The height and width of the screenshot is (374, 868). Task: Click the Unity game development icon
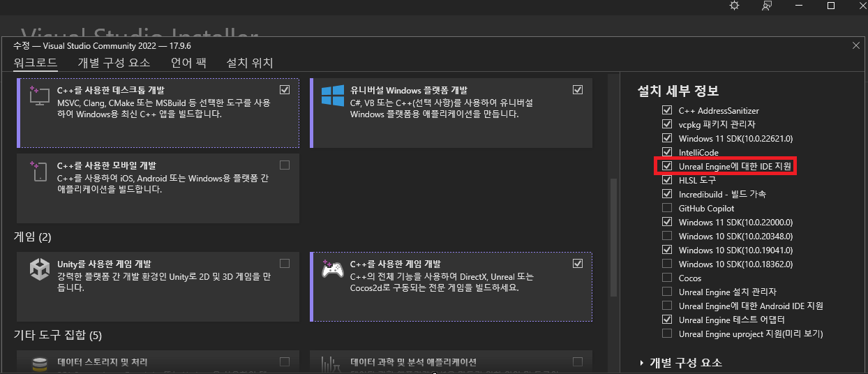pyautogui.click(x=38, y=269)
